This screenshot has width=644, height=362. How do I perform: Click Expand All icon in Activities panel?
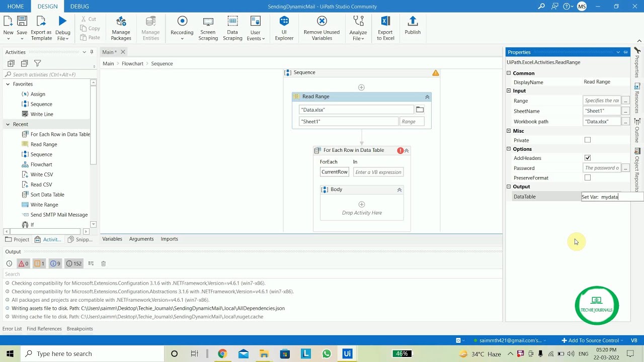pos(11,63)
